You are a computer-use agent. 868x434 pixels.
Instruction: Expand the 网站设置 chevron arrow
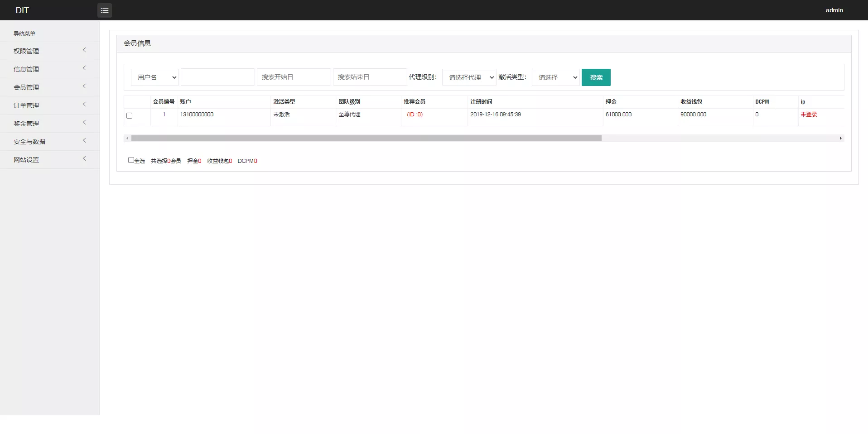click(x=84, y=159)
